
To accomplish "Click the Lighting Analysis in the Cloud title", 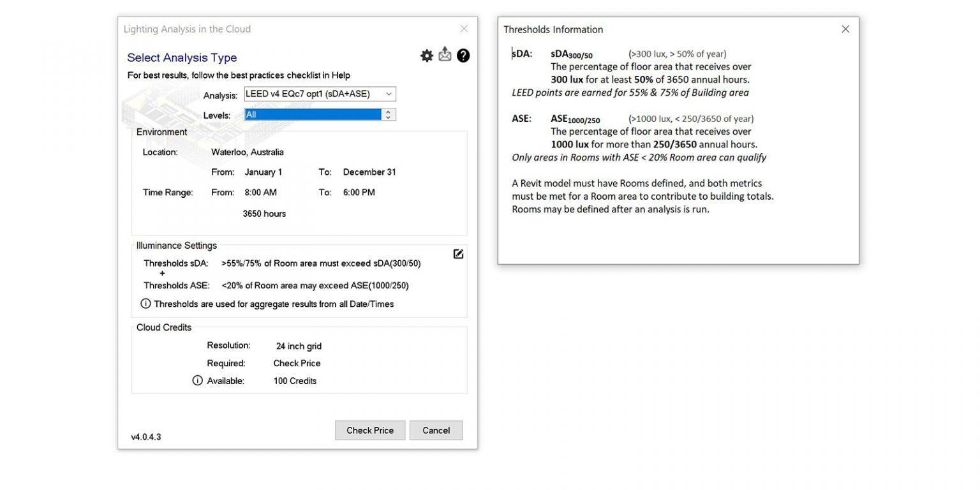I will (187, 29).
